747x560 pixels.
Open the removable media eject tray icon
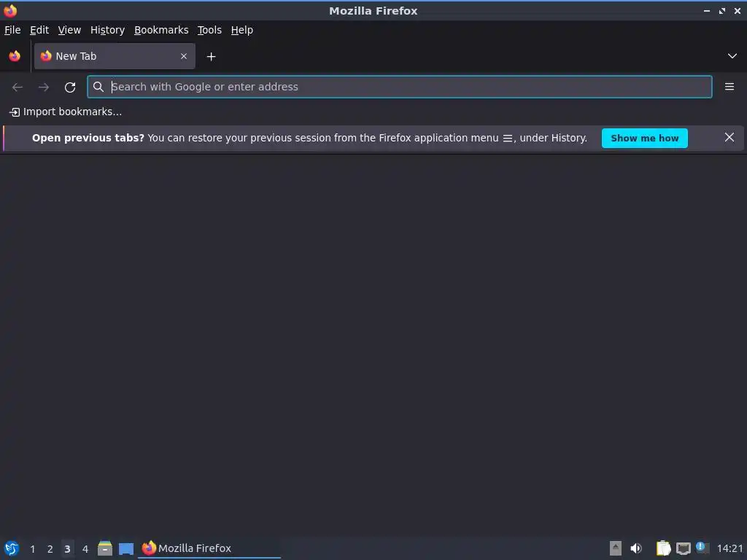pyautogui.click(x=616, y=548)
